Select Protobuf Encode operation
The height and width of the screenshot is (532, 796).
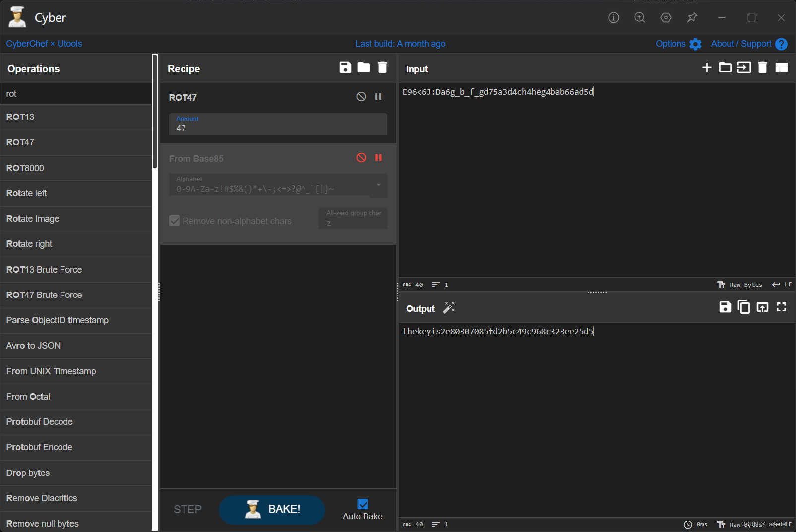[75, 447]
